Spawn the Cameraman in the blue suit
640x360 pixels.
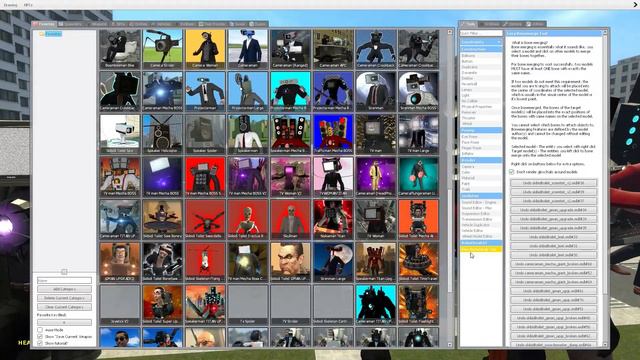click(x=248, y=49)
